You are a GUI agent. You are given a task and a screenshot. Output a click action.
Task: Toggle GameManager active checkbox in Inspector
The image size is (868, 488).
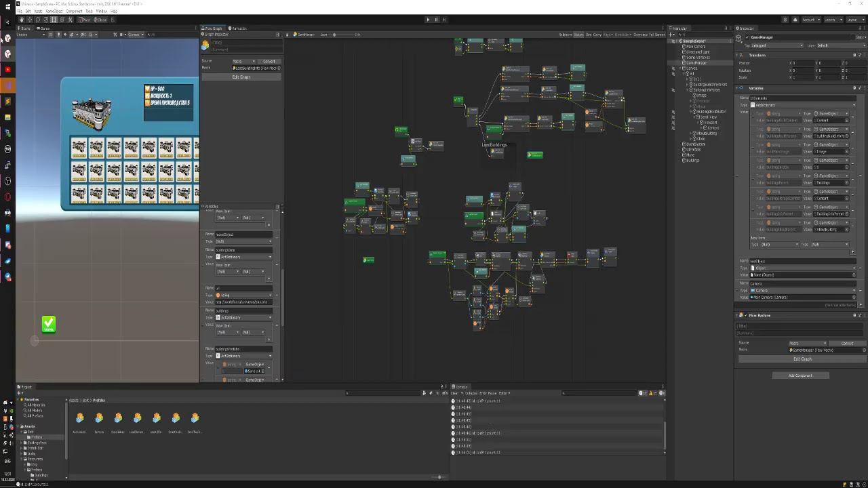(x=747, y=37)
